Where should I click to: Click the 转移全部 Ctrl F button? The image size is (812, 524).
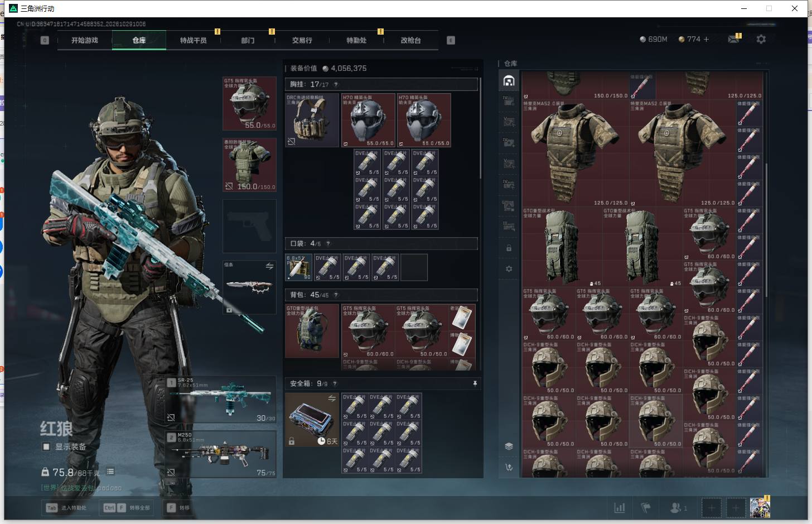tap(127, 508)
